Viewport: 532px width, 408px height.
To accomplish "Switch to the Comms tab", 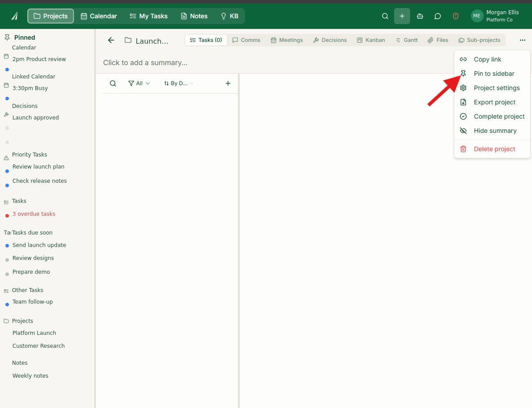I will [246, 40].
